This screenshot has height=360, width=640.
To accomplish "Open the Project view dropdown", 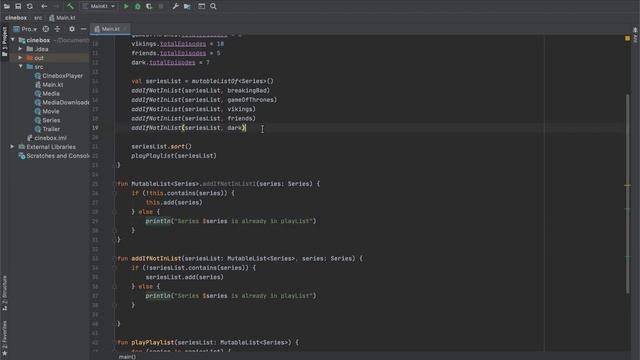I will pyautogui.click(x=25, y=29).
